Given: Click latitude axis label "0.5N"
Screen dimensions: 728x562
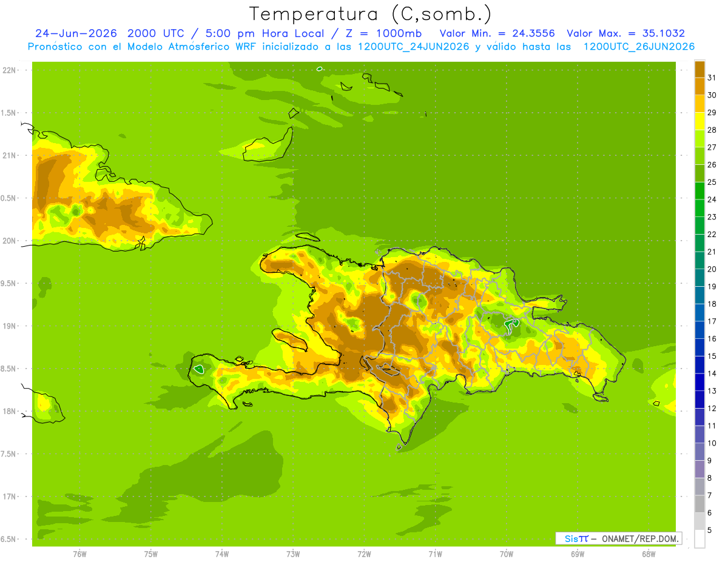Looking at the screenshot, I should tap(8, 198).
